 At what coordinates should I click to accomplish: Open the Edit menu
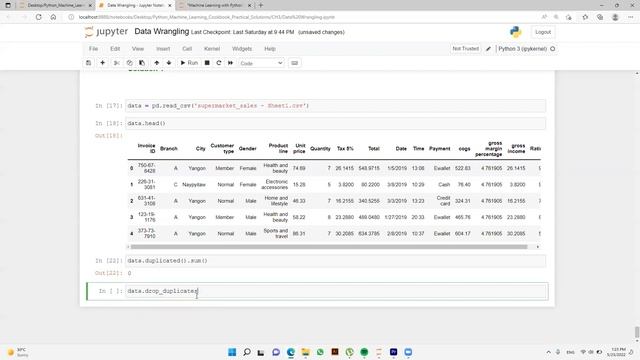(115, 49)
